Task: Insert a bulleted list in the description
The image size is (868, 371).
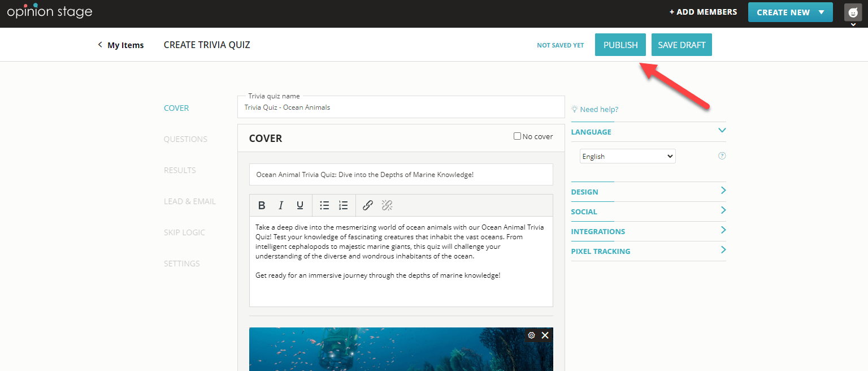Action: [x=324, y=205]
